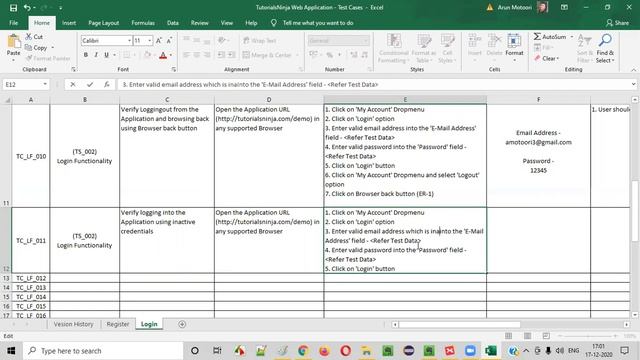This screenshot has width=640, height=360.
Task: Collapse the ribbon chevron
Action: pyautogui.click(x=633, y=70)
